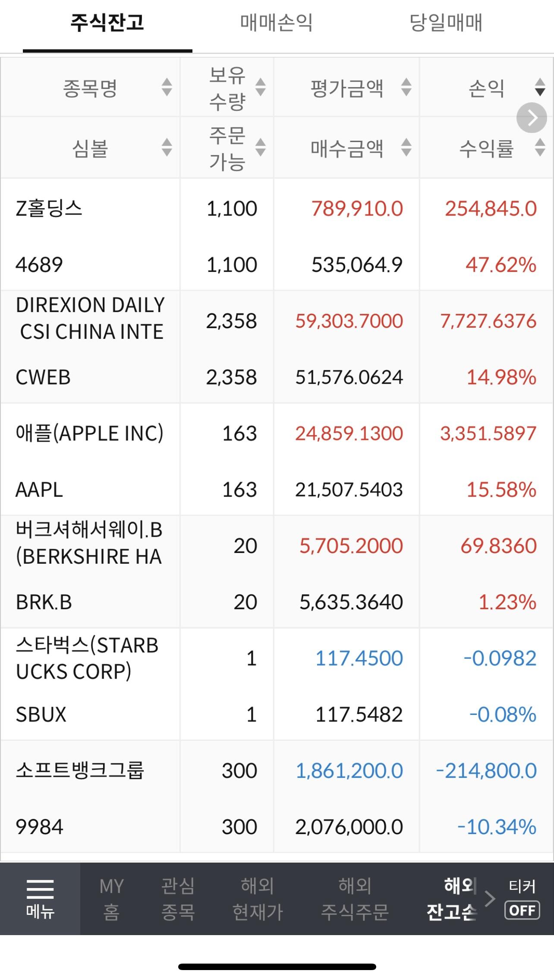Sort by 보유수량 column arrows

(260, 87)
